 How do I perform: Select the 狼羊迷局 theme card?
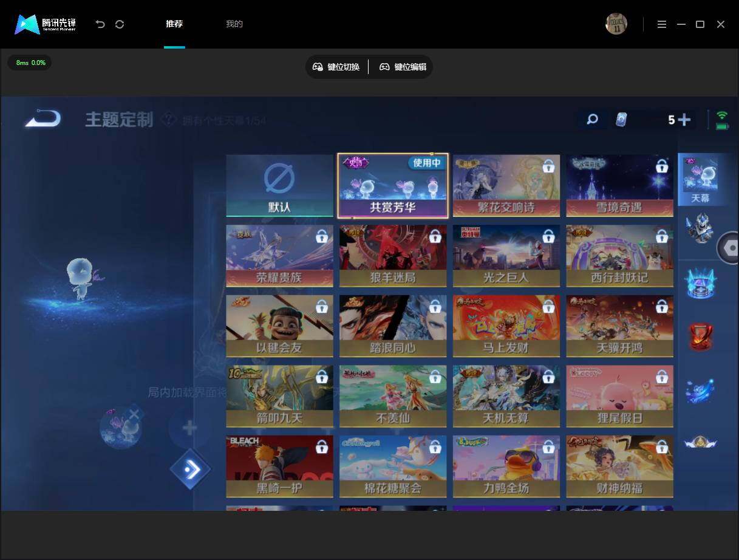pyautogui.click(x=393, y=256)
